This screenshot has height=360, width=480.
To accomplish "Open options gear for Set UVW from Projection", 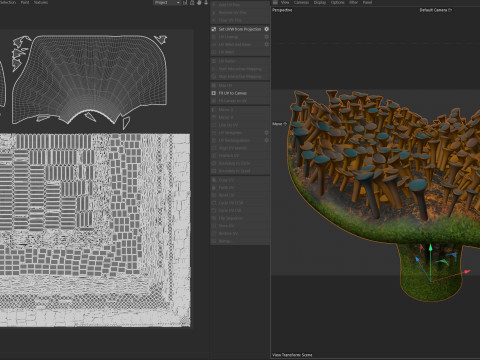I will (x=267, y=29).
